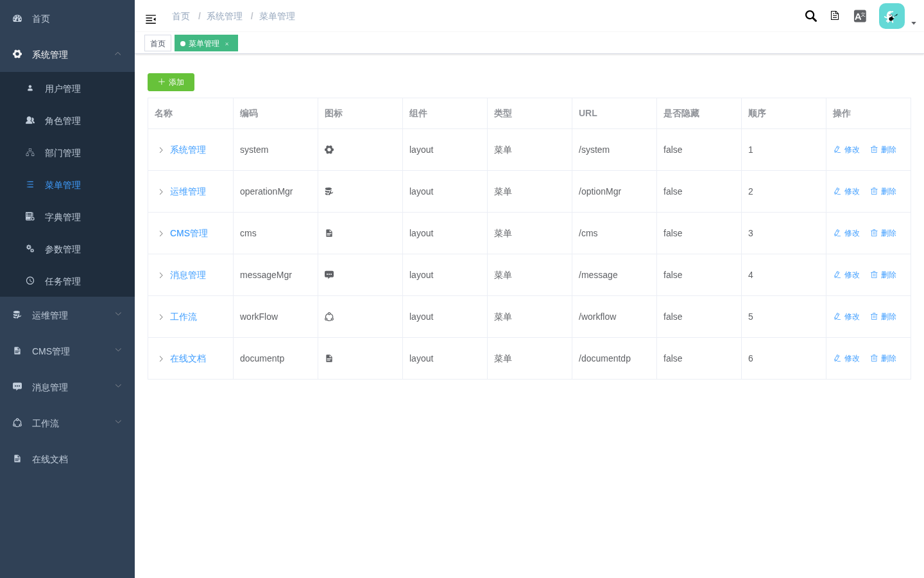The height and width of the screenshot is (578, 924).
Task: Open the user avatar menu
Action: click(x=892, y=16)
